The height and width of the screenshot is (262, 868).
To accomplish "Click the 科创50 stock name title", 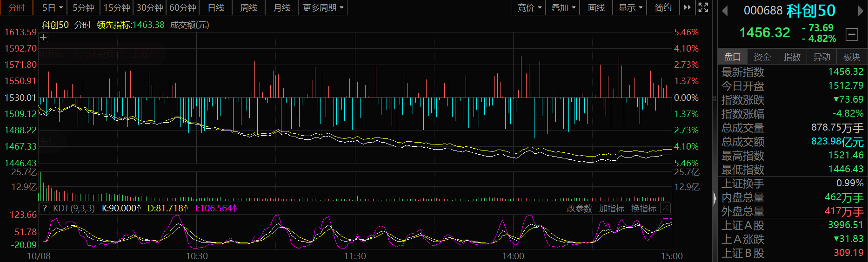I will pos(811,10).
